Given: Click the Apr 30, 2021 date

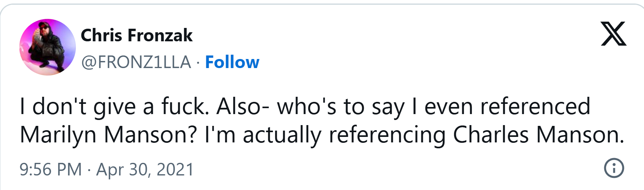Looking at the screenshot, I should click(145, 170).
